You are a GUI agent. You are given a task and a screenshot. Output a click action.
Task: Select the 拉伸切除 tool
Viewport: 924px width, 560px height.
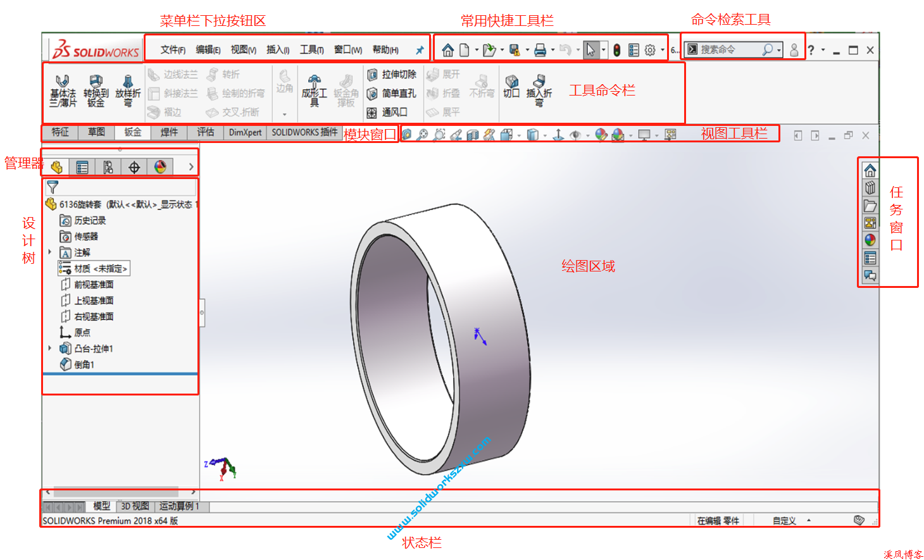point(388,74)
